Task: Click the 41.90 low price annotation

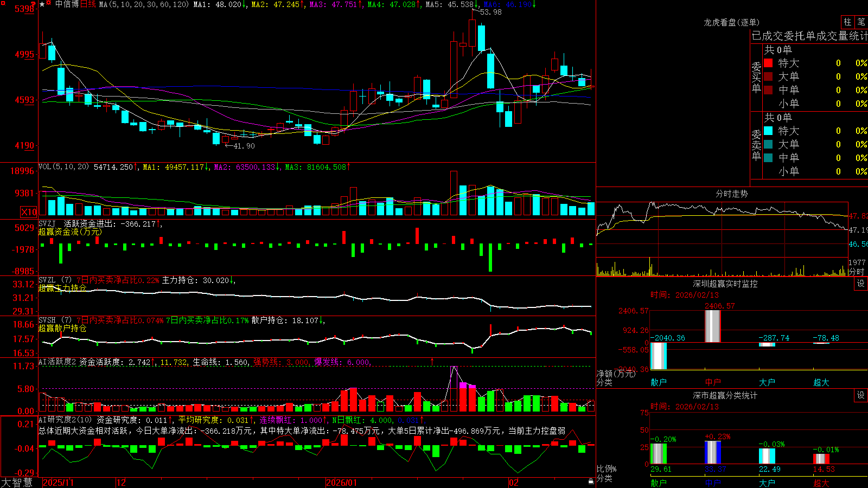Action: click(x=244, y=146)
